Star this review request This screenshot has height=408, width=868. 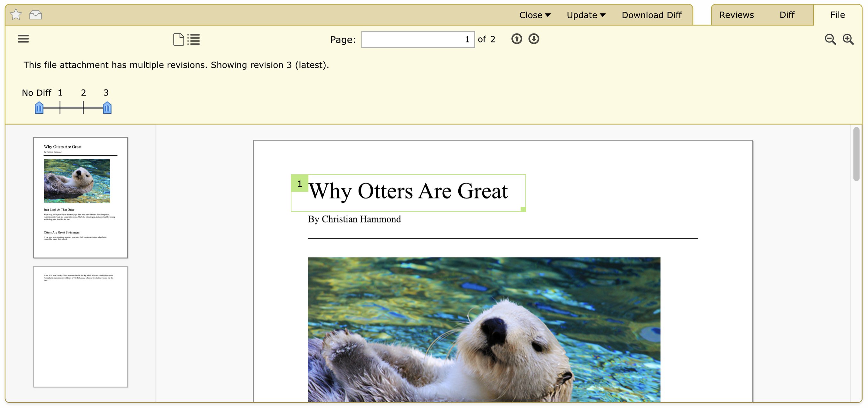click(x=16, y=14)
